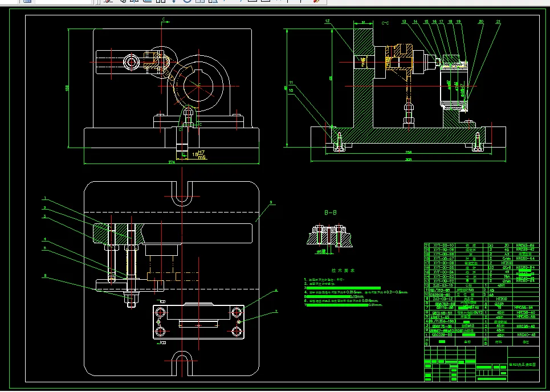Select balloon number 9 beside the plan view

(x=271, y=202)
